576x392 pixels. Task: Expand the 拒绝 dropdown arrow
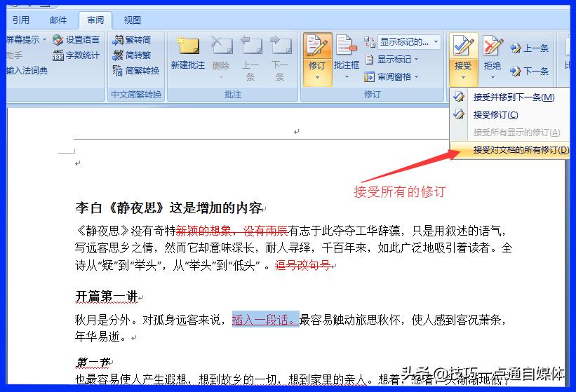[x=493, y=77]
